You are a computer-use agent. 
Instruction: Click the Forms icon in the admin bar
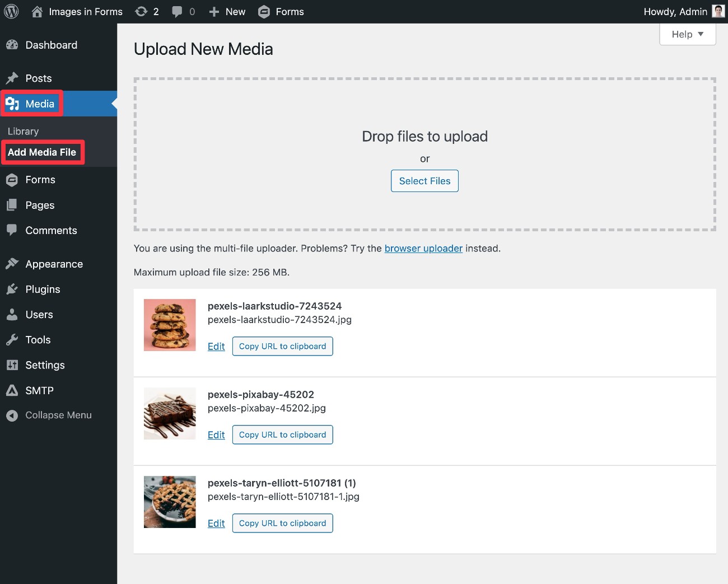click(263, 11)
